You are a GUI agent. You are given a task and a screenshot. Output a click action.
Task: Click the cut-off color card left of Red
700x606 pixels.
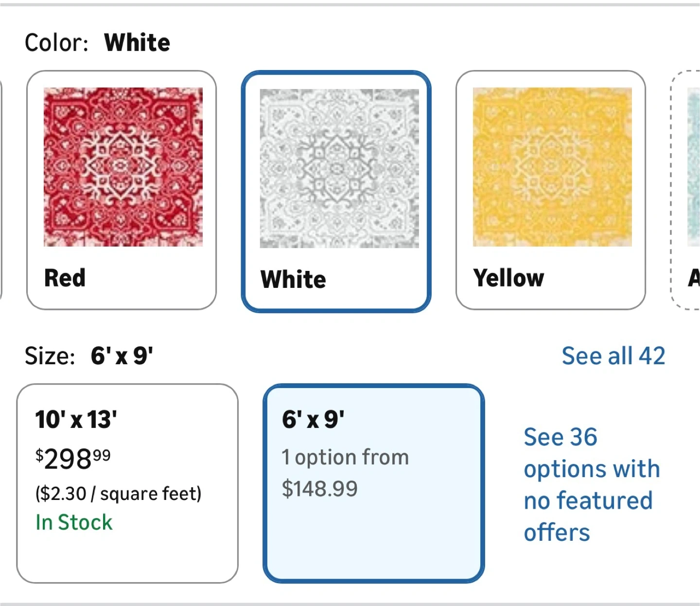pyautogui.click(x=1, y=190)
